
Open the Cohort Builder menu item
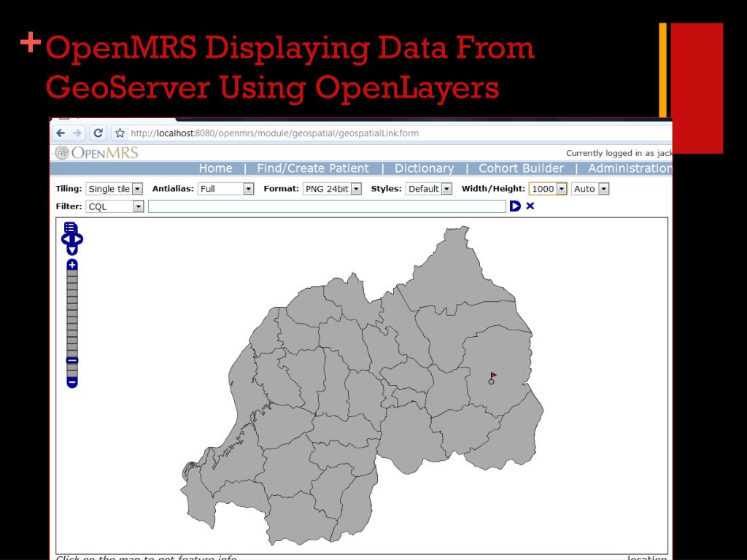pos(521,168)
